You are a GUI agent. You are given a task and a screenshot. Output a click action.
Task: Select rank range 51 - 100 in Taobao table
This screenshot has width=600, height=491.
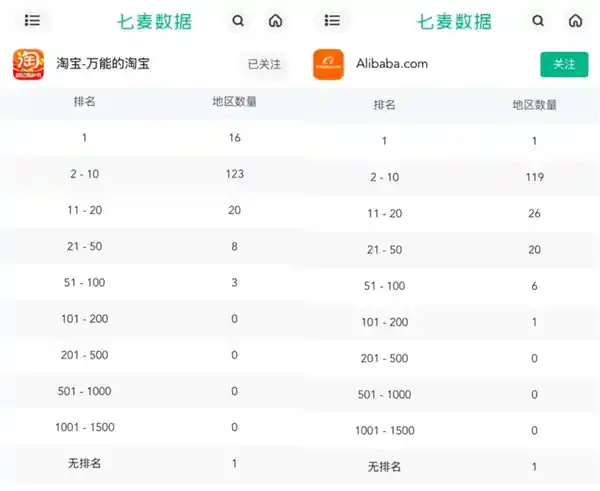(x=85, y=282)
